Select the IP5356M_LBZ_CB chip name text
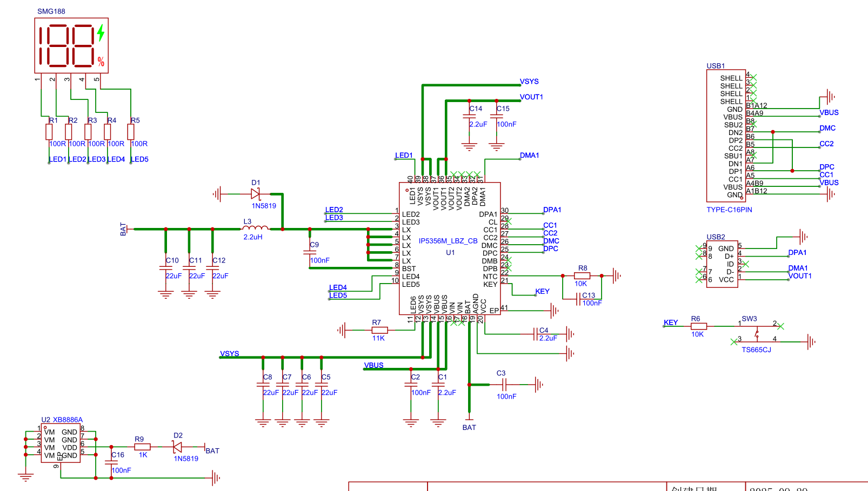This screenshot has width=868, height=491. point(448,241)
